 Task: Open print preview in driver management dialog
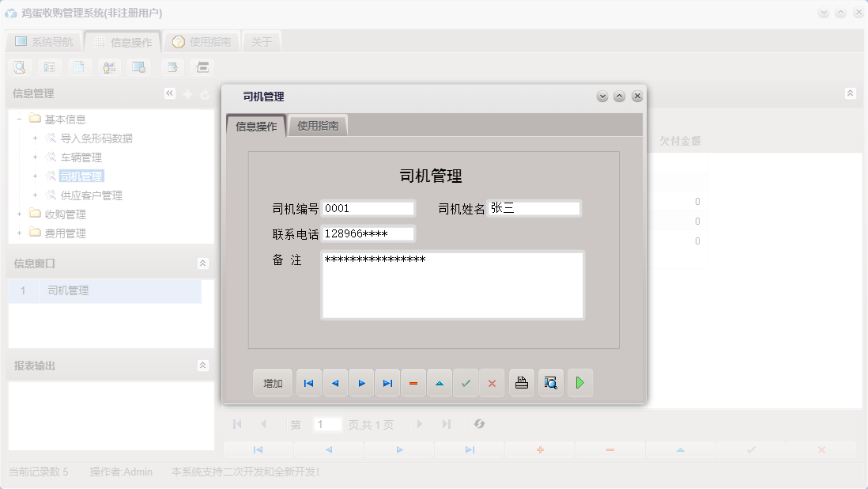(x=550, y=382)
